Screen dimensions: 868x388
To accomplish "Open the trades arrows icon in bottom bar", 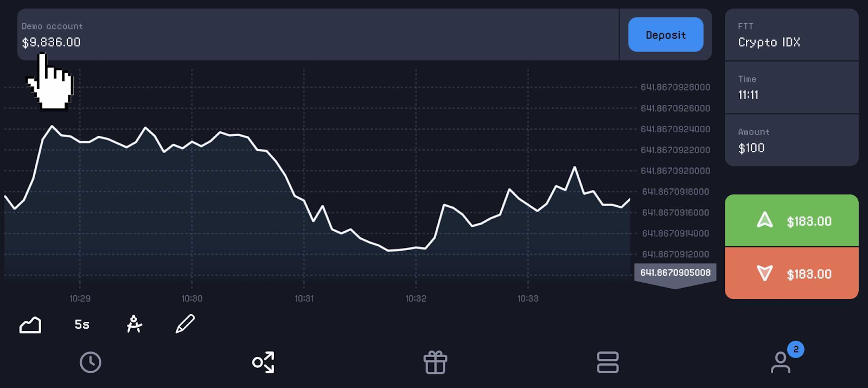I will [263, 362].
